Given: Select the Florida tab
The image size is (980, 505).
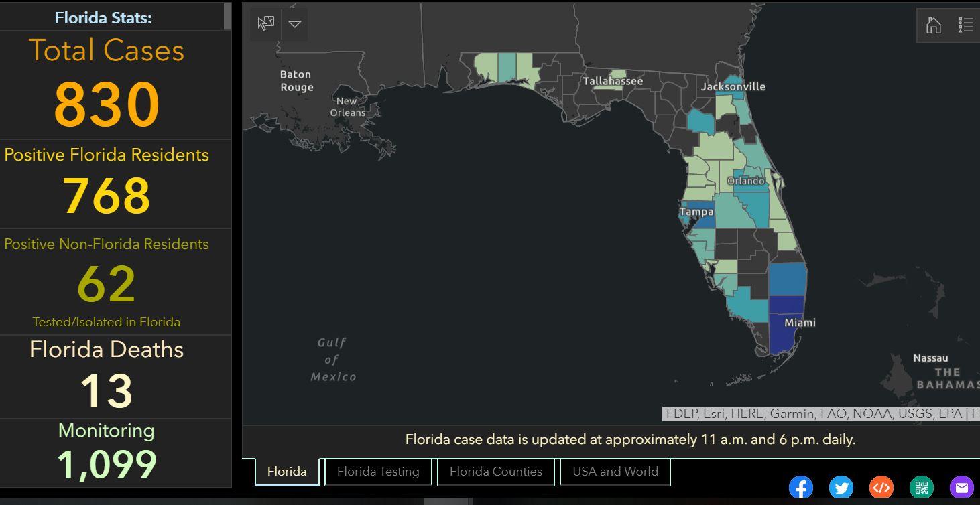Looking at the screenshot, I should point(287,472).
